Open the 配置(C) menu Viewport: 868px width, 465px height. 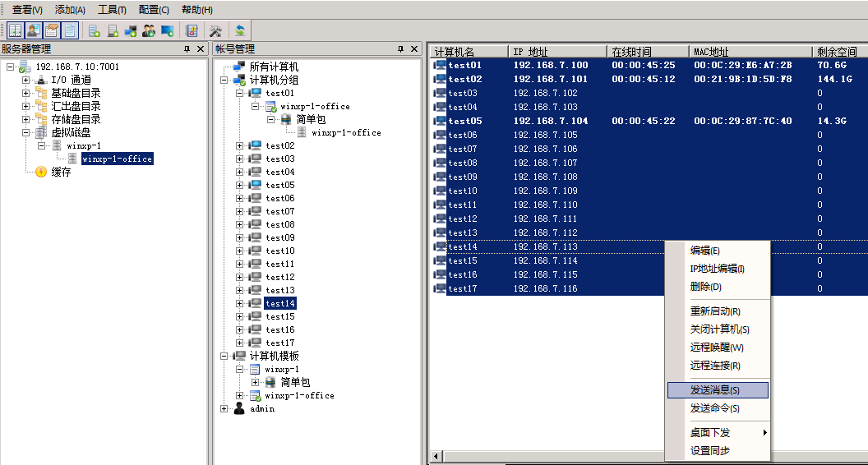click(x=154, y=10)
